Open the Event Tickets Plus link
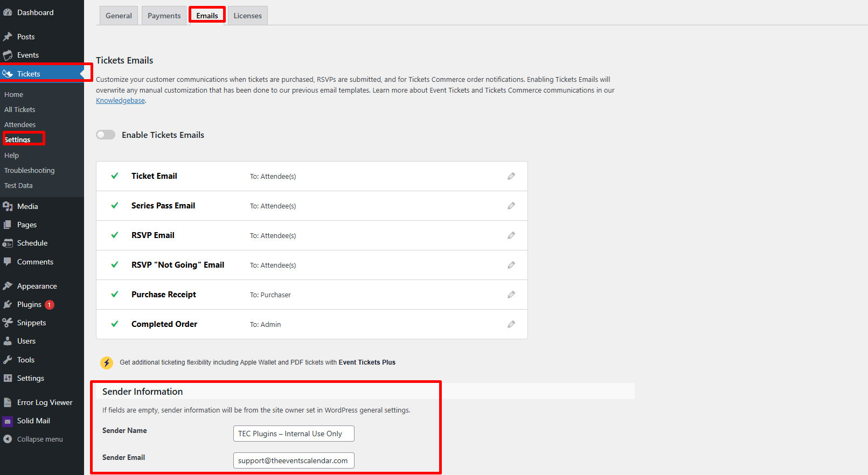 [x=367, y=362]
